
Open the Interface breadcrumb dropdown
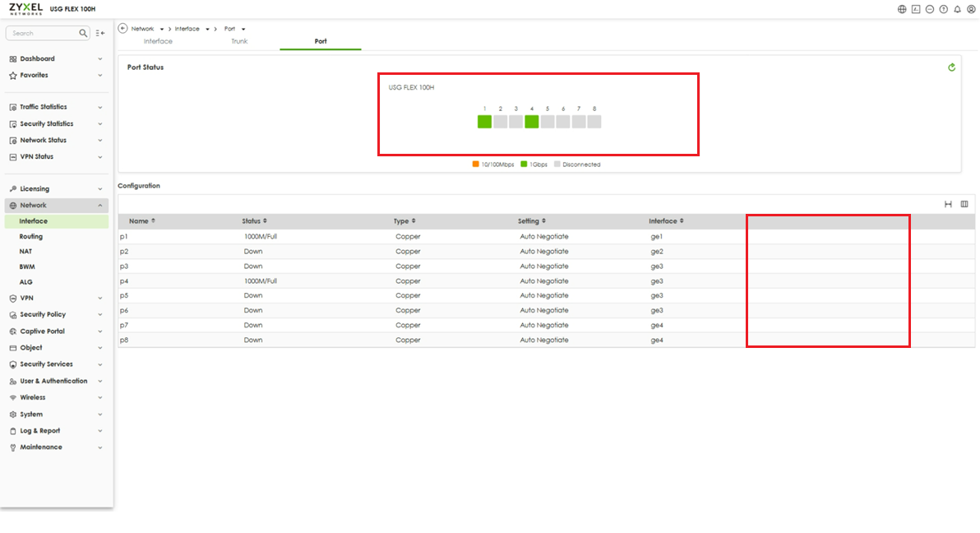click(207, 29)
